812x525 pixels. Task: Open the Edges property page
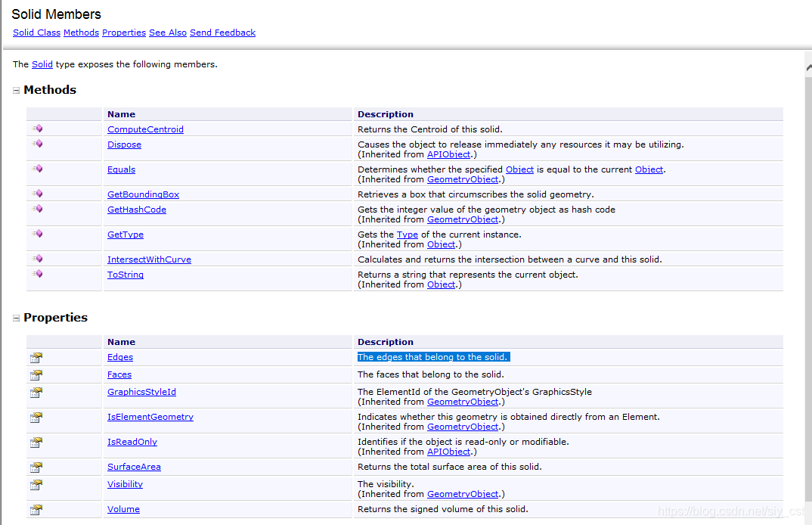(120, 356)
